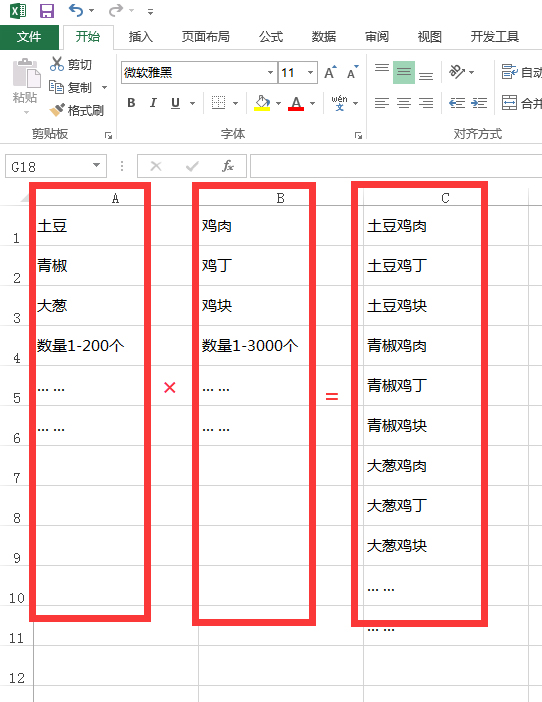Click the Format Painter brush icon
Image resolution: width=542 pixels, height=702 pixels.
click(x=57, y=110)
